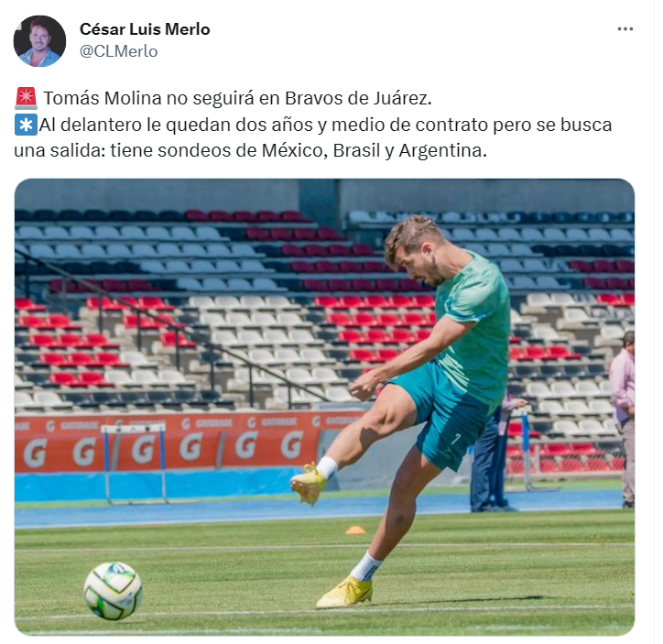Click César Luis Merlo's profile avatar
Image resolution: width=663 pixels, height=644 pixels.
pyautogui.click(x=39, y=41)
